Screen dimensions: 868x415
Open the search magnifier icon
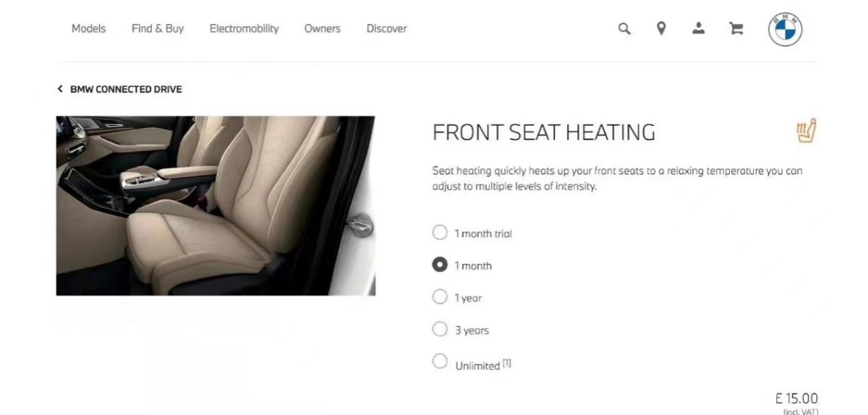pyautogui.click(x=624, y=29)
